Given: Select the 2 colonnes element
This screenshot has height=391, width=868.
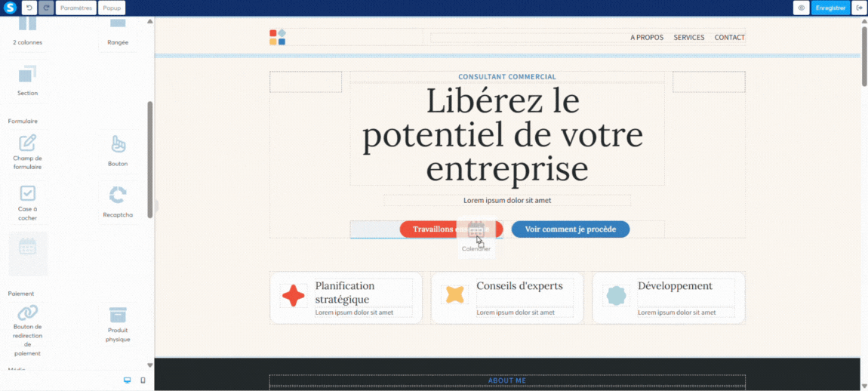Looking at the screenshot, I should (x=28, y=32).
